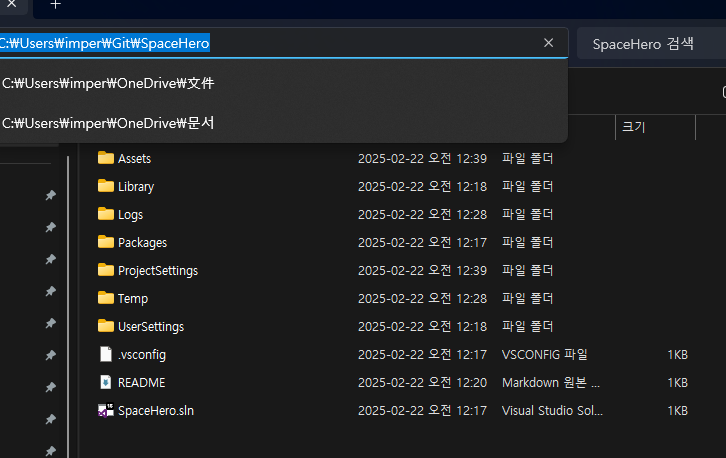Select the ProjectSettings folder name
Viewport: 726px width, 458px height.
[158, 270]
